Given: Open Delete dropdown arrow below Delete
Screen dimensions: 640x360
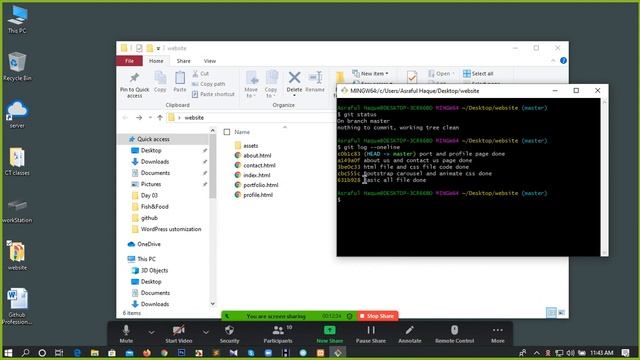Looking at the screenshot, I should tap(294, 96).
